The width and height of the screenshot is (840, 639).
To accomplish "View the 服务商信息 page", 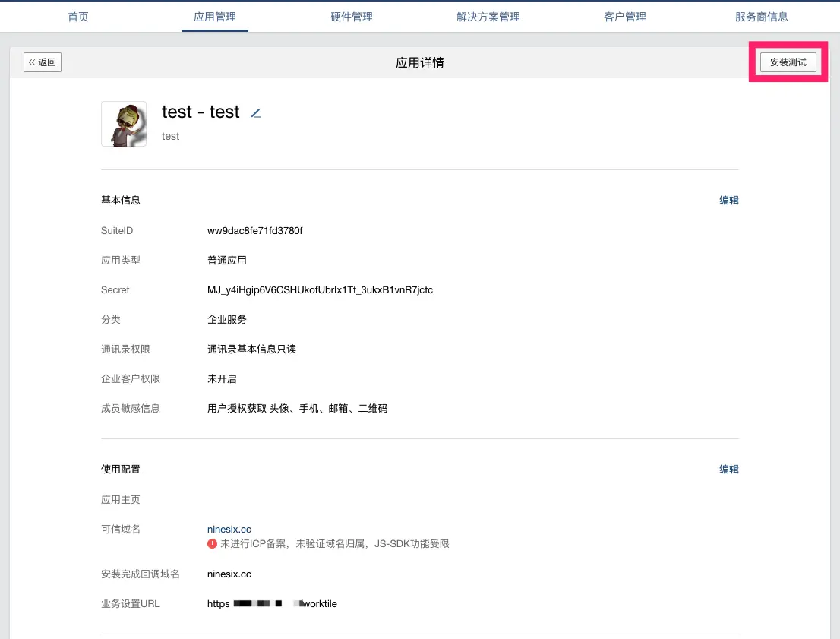I will (763, 16).
